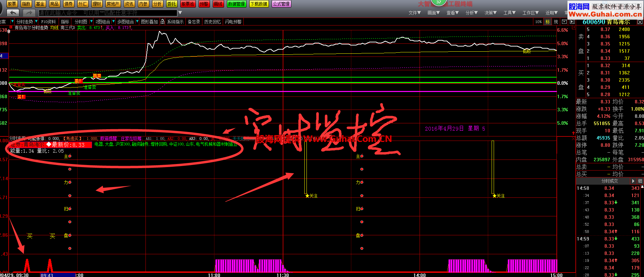
Task: Expand the 多图组合 dropdown arrow
Action: click(x=137, y=22)
